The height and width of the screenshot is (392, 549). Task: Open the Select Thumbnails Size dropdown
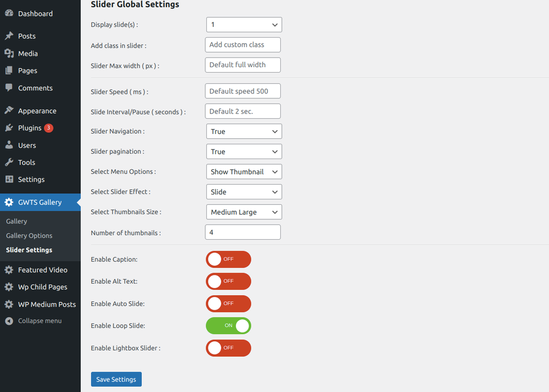pos(244,212)
